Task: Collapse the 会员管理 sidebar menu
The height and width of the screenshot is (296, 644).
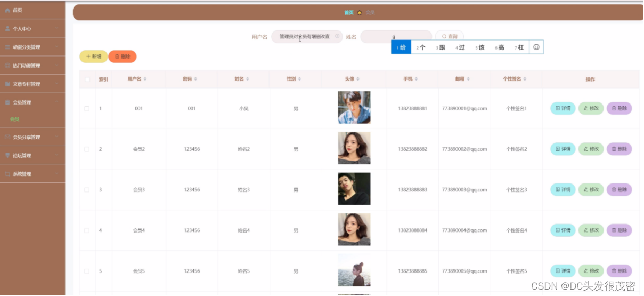Action: pos(32,102)
